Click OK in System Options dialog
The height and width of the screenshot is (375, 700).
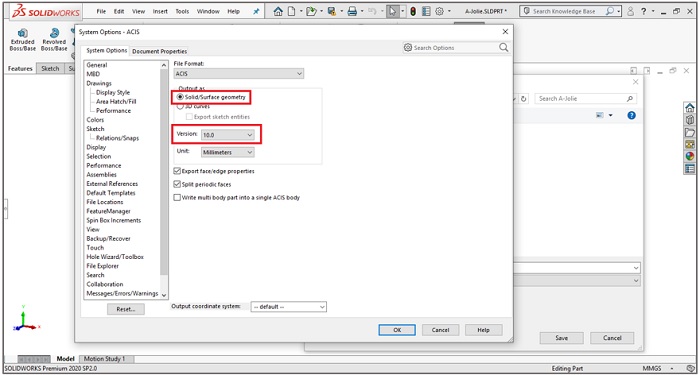pyautogui.click(x=397, y=330)
